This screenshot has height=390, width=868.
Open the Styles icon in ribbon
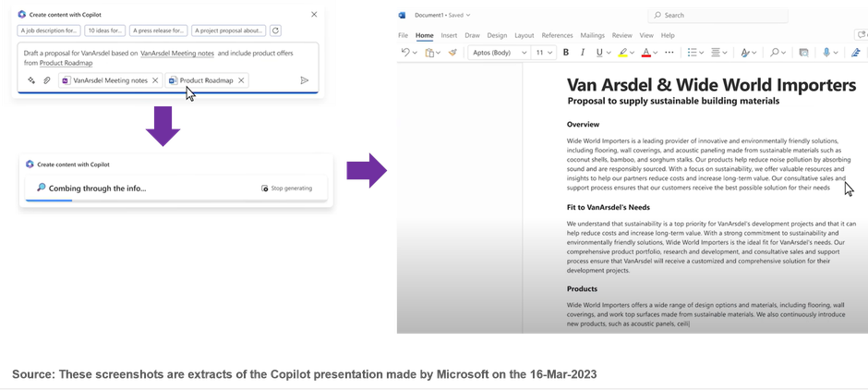point(745,53)
